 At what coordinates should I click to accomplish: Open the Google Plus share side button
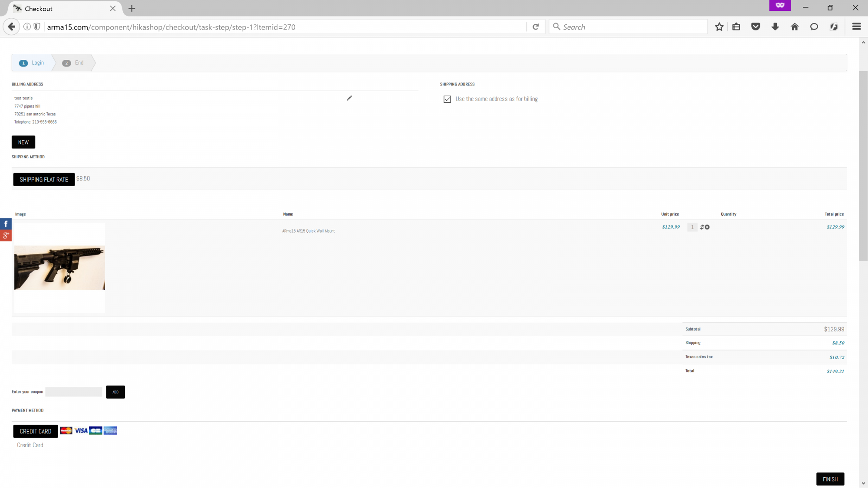click(x=6, y=236)
